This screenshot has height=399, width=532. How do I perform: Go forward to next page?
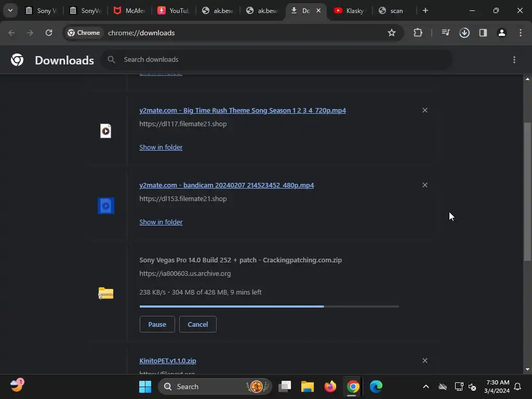point(30,33)
